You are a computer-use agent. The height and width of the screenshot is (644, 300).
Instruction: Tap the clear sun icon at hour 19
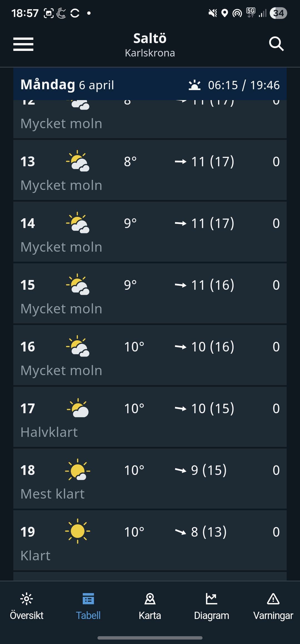(x=77, y=531)
